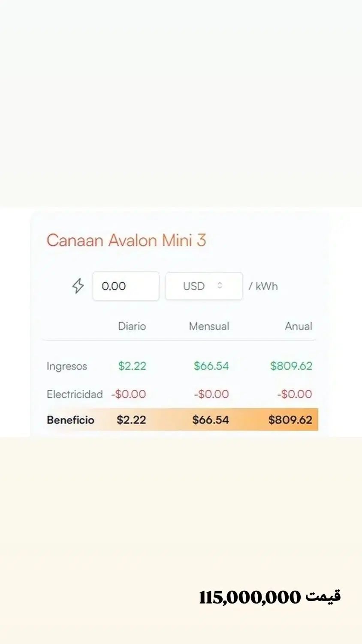Viewport: 362px width, 644px height.
Task: Click the Canaan Avalon Mini 3 title
Action: (x=126, y=240)
